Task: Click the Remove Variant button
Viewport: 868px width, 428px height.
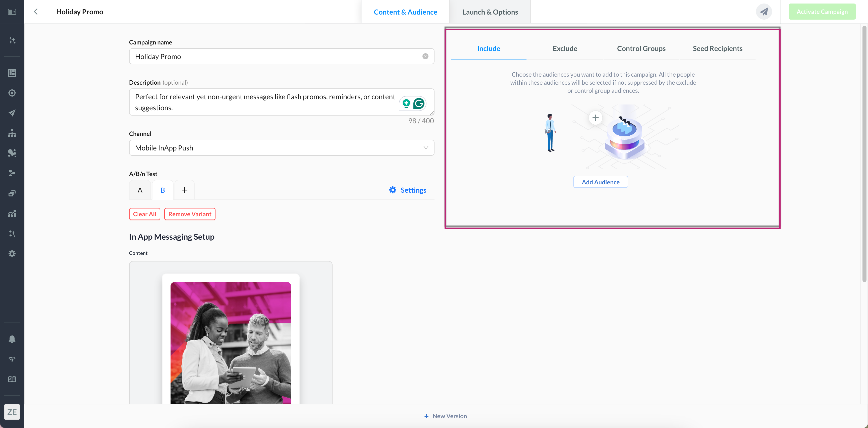Action: pos(190,214)
